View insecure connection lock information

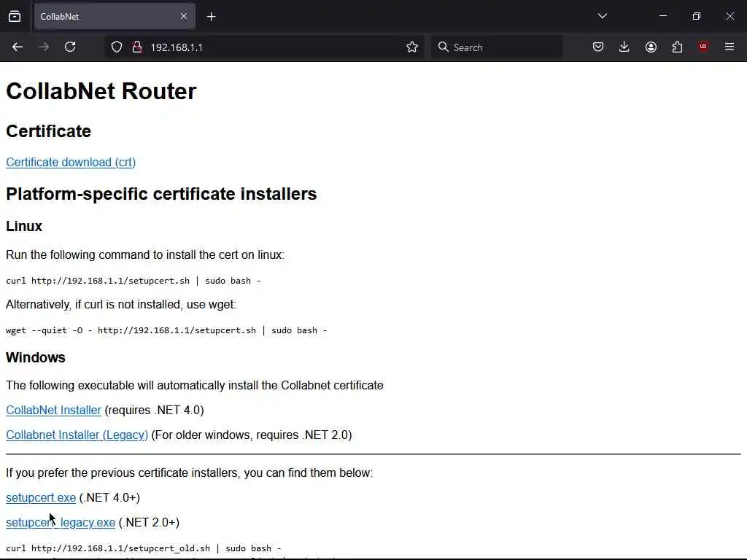137,47
